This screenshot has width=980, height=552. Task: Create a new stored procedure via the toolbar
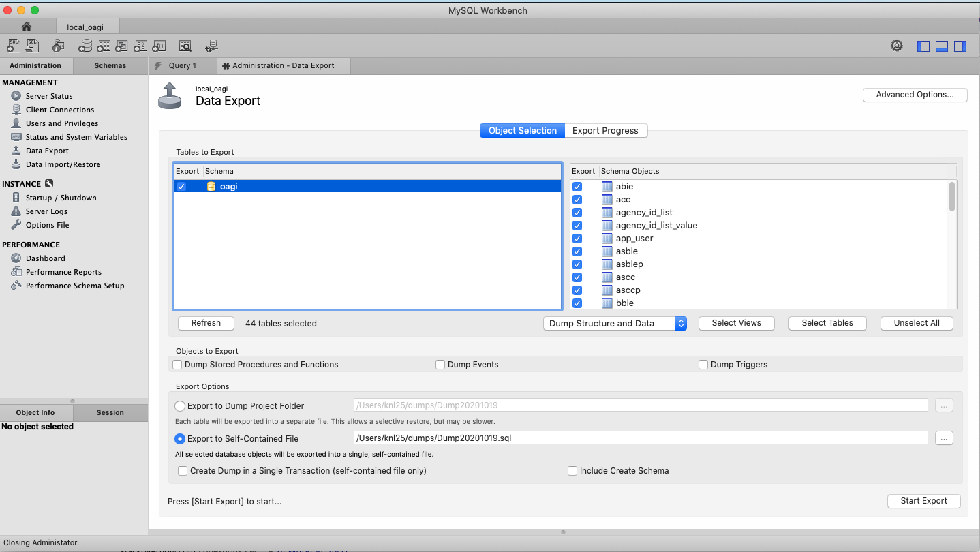tap(140, 46)
